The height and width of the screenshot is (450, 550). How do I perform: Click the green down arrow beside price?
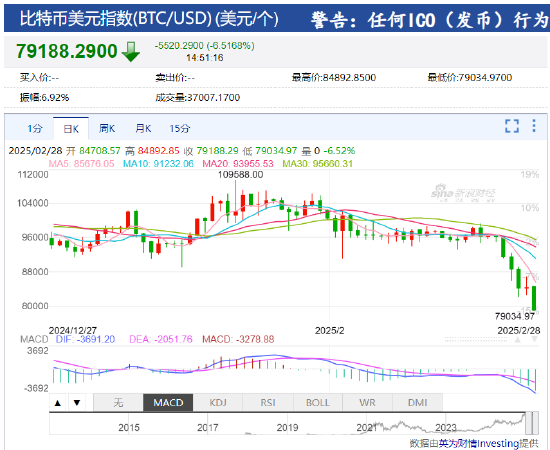pyautogui.click(x=130, y=52)
